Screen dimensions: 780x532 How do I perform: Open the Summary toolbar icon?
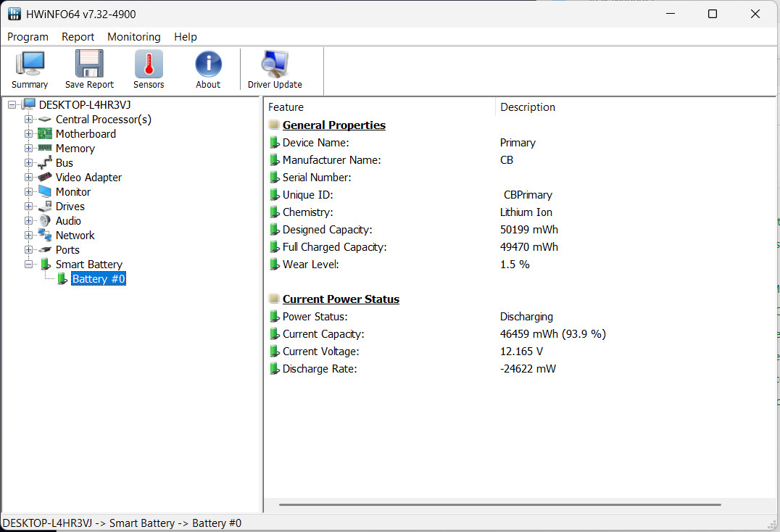pyautogui.click(x=30, y=64)
